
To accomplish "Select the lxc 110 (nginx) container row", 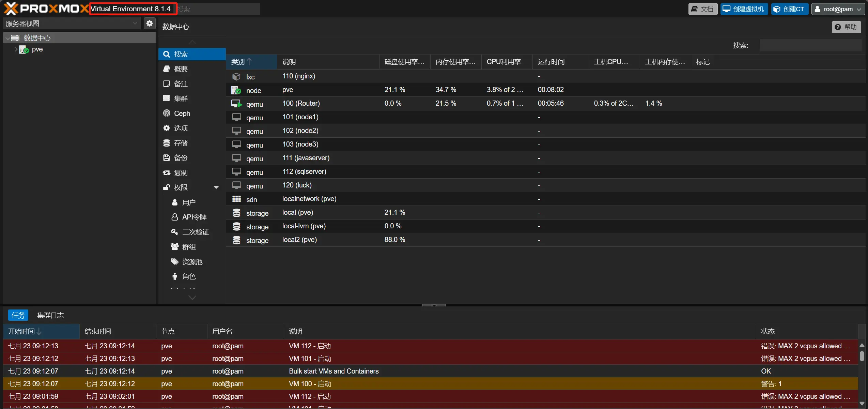I will tap(298, 76).
